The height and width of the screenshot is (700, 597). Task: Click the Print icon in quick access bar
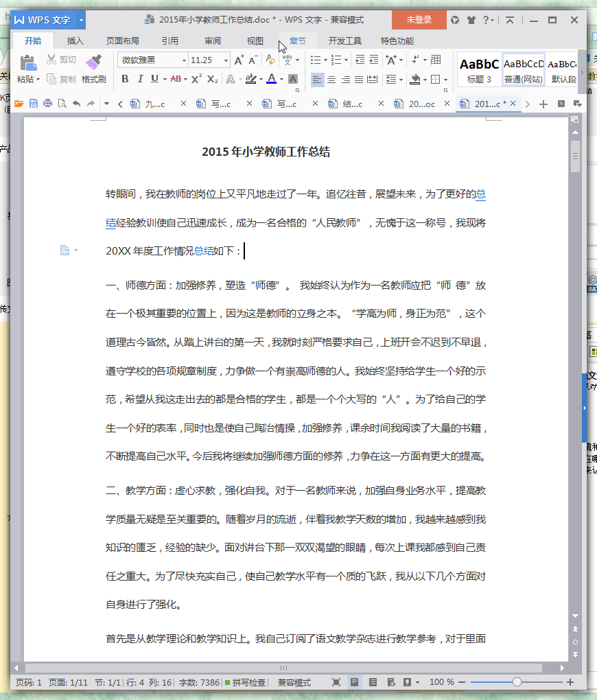click(x=47, y=104)
